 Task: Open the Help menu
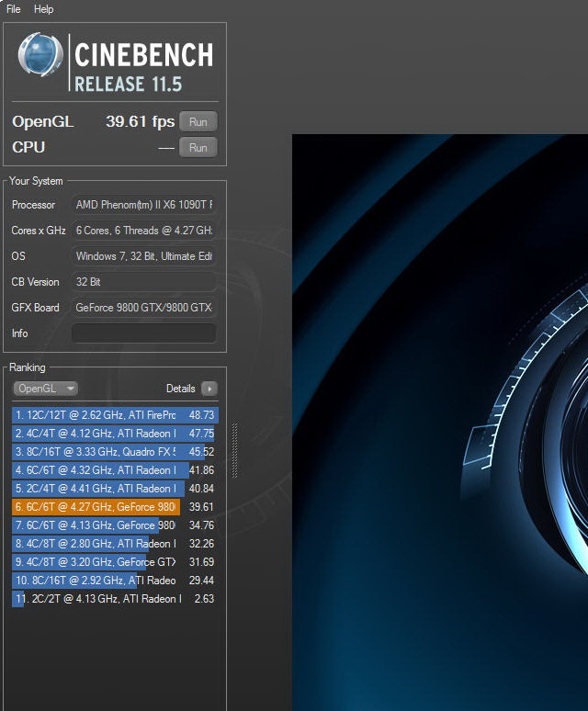(x=43, y=9)
